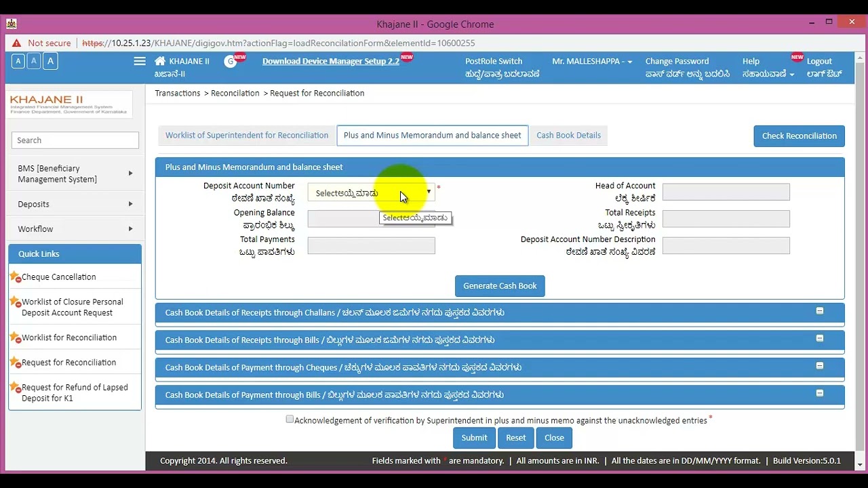This screenshot has height=488, width=868.
Task: Click the browser URL address text
Action: pos(279,43)
